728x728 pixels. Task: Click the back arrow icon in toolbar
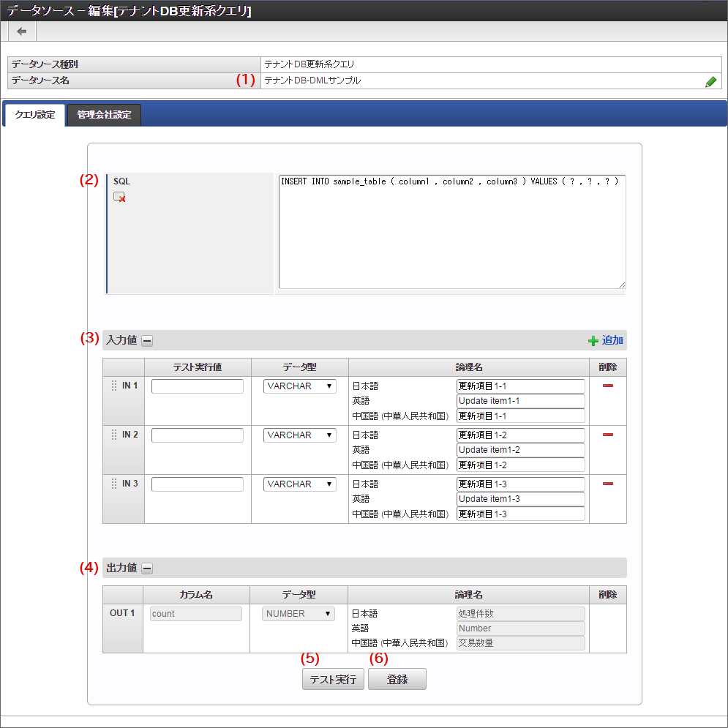click(22, 31)
